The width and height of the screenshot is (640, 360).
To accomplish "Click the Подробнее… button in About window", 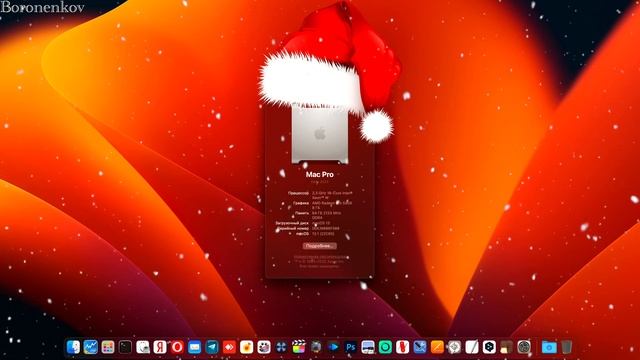I will pos(320,246).
